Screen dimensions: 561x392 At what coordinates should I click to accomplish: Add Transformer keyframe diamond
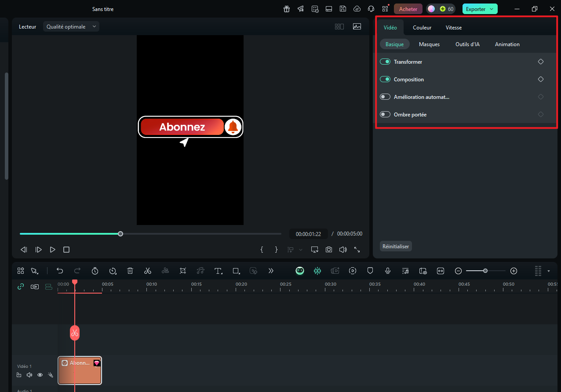[541, 62]
